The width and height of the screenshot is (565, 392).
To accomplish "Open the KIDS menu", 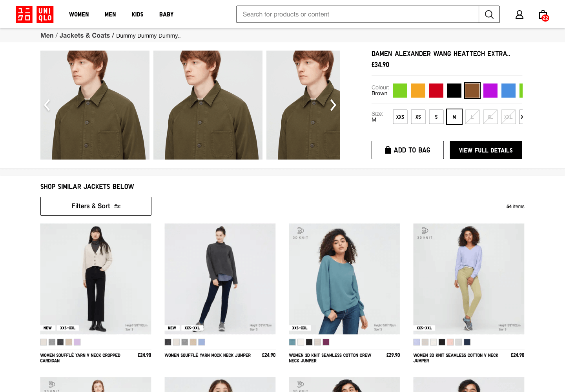I will pyautogui.click(x=137, y=15).
